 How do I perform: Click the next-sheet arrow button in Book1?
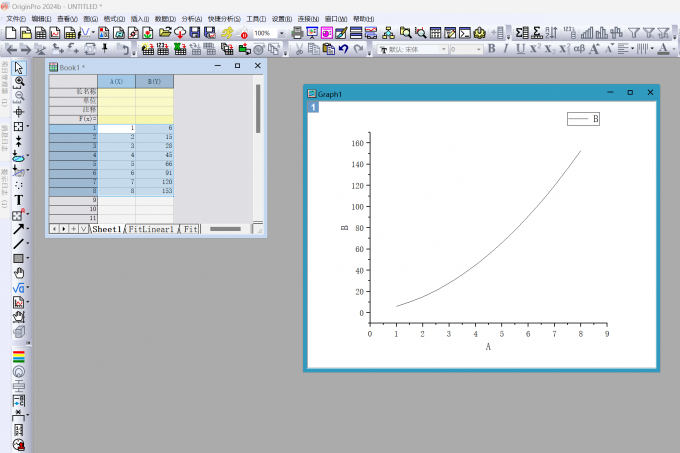pyautogui.click(x=64, y=229)
